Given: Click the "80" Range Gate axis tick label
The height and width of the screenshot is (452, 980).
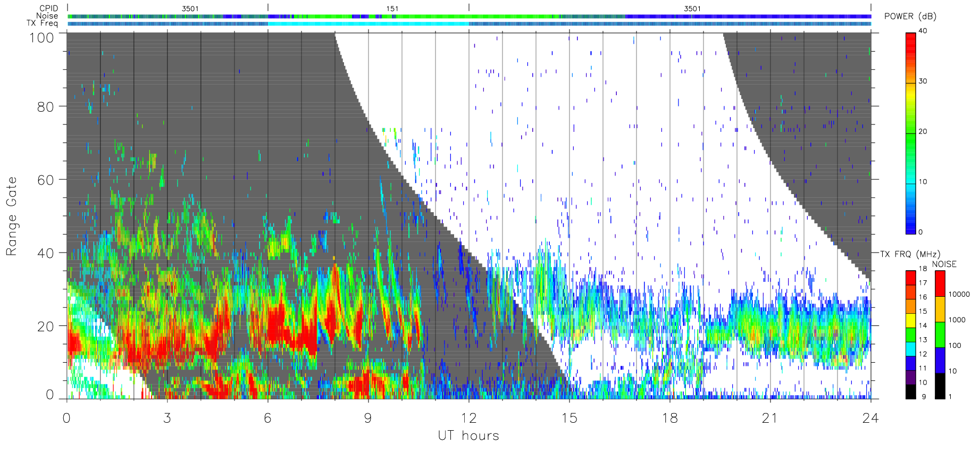Looking at the screenshot, I should click(x=46, y=107).
